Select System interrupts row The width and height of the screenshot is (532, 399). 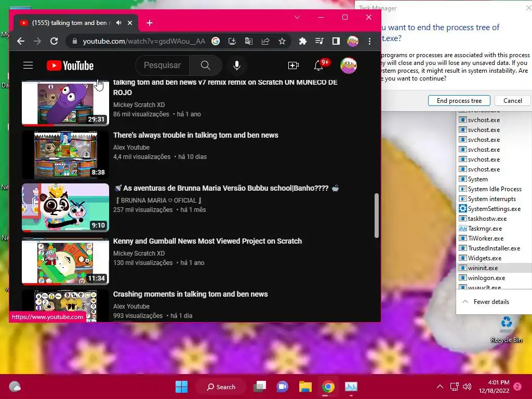(495, 199)
